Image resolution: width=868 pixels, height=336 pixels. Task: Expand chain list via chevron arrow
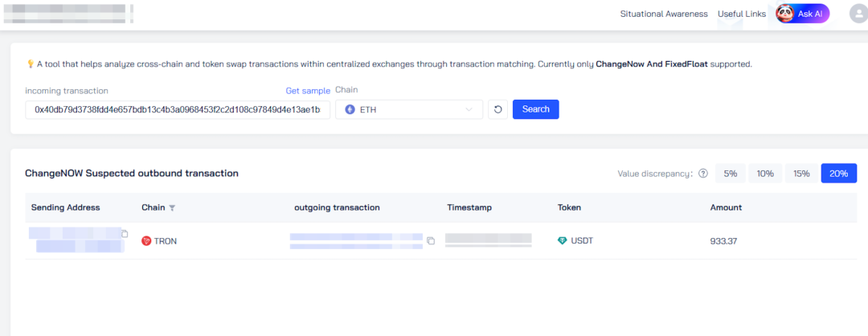[x=469, y=109]
